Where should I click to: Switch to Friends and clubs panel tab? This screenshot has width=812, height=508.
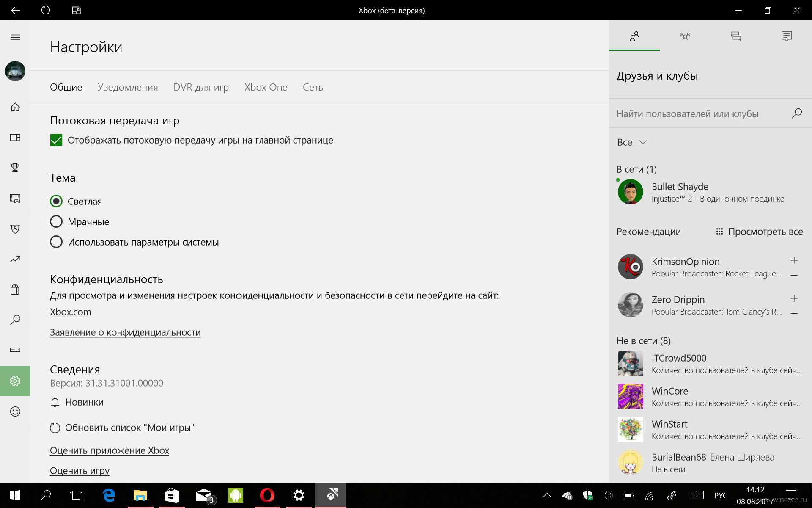coord(634,36)
